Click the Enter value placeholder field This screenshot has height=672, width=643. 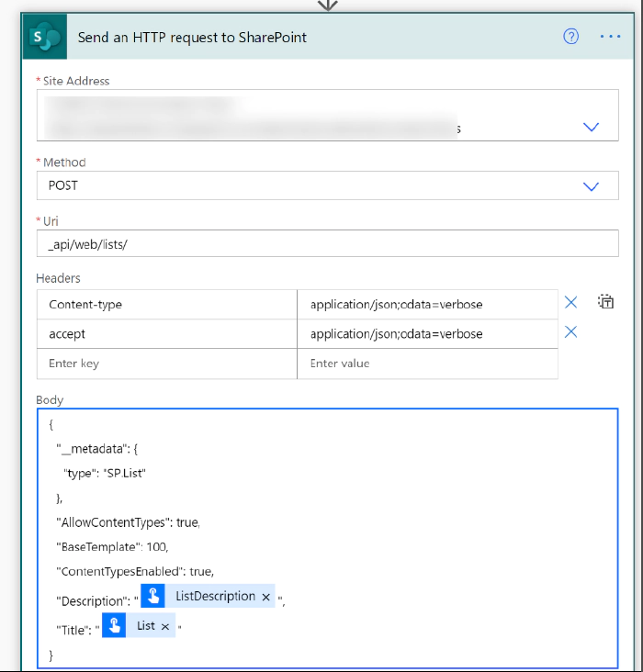426,364
